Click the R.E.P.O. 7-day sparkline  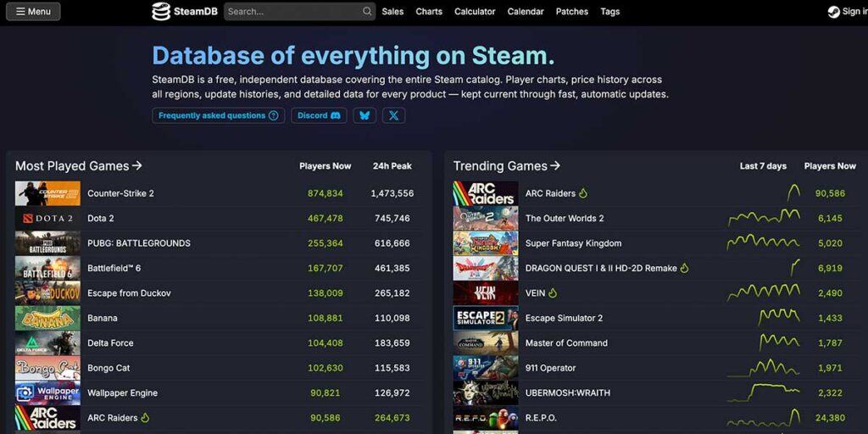764,417
